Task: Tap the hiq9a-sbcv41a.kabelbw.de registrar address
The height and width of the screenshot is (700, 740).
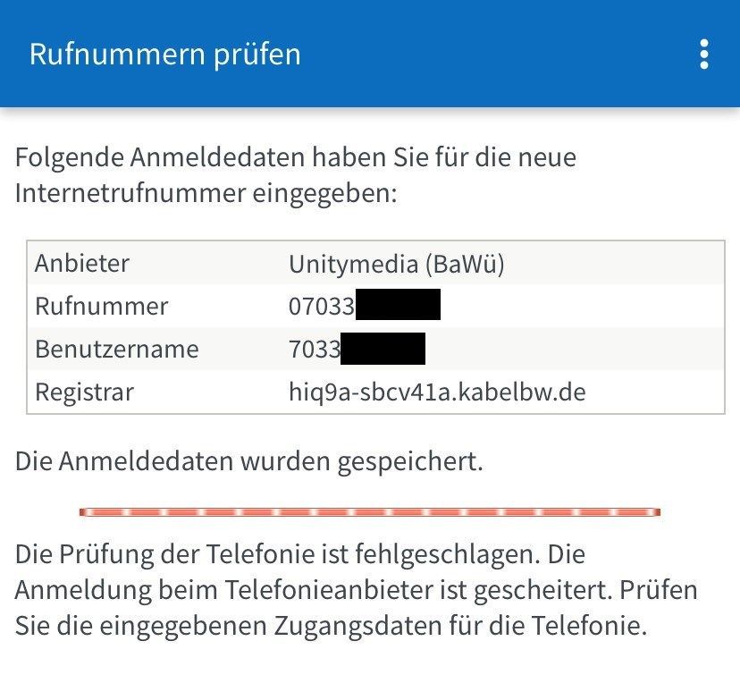Action: point(437,392)
